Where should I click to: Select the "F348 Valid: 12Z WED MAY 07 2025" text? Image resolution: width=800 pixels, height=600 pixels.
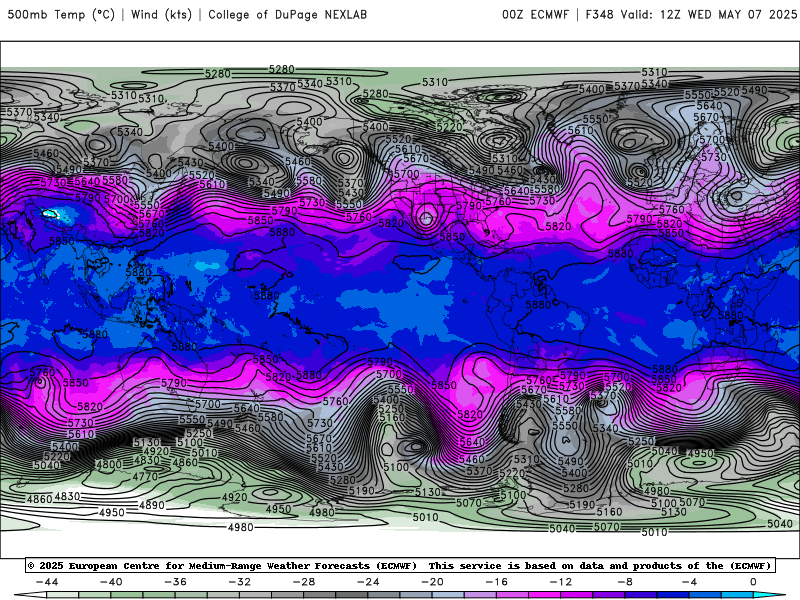691,14
